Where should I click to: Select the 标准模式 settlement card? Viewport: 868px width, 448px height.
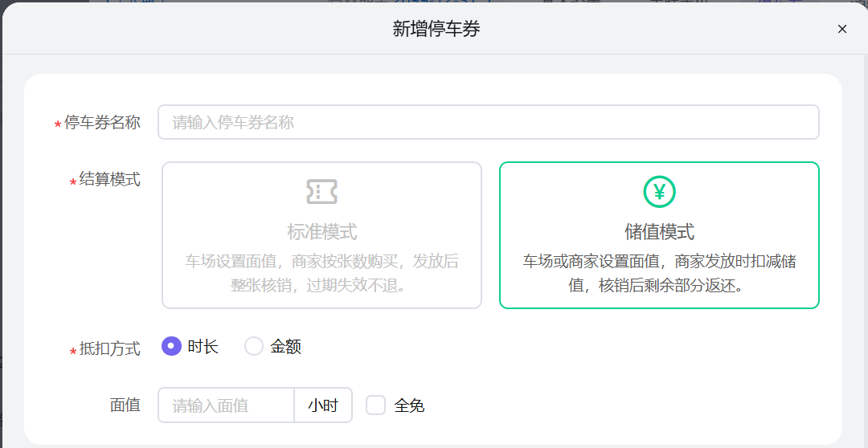tap(321, 235)
